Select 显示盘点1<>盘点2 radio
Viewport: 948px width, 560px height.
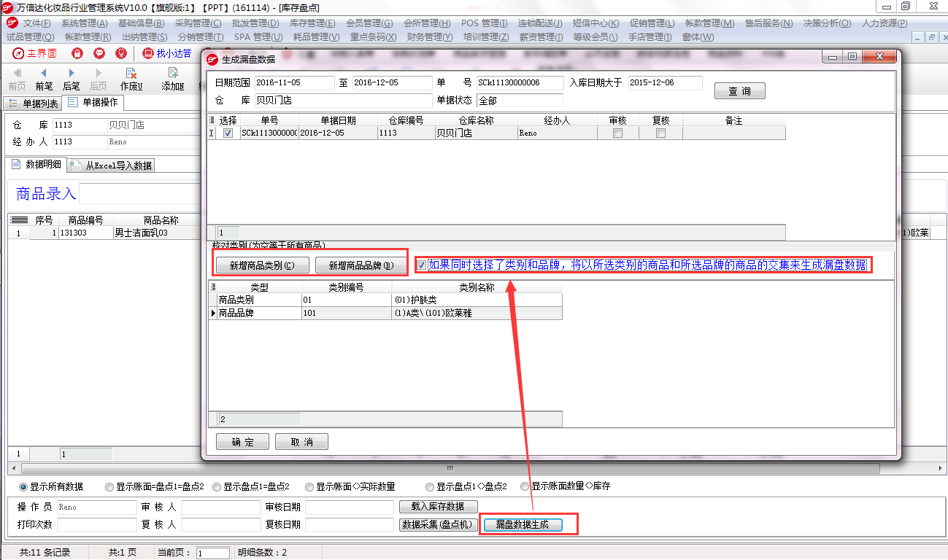click(430, 486)
